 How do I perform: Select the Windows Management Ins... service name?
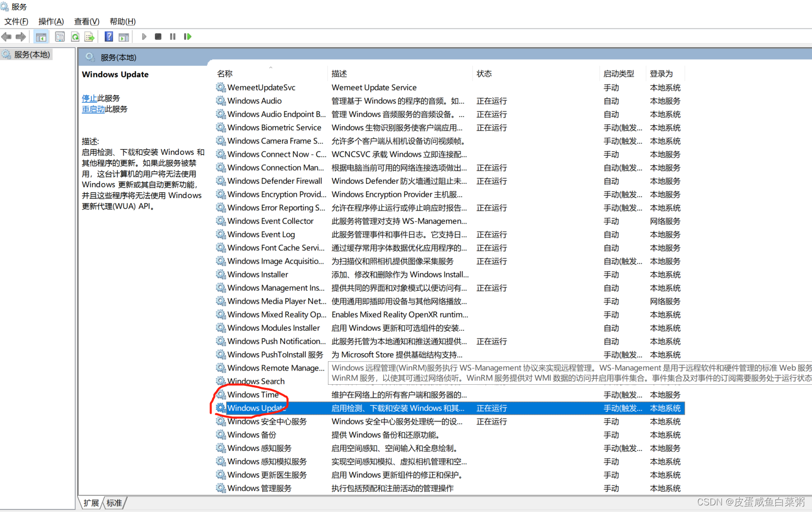pyautogui.click(x=276, y=288)
